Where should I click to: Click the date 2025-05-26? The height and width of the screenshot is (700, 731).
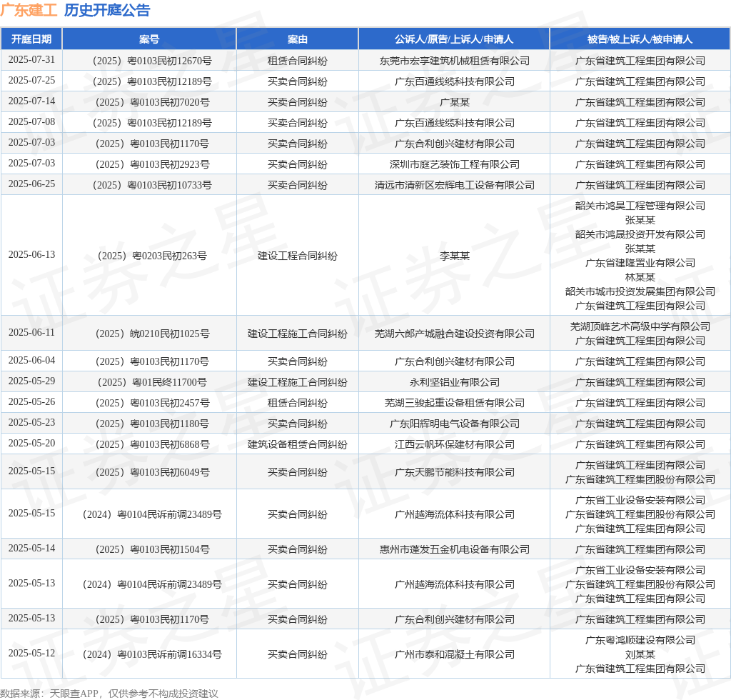(31, 401)
